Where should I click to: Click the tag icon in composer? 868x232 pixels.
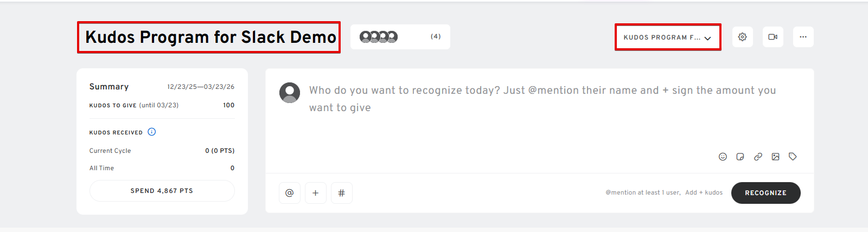tap(793, 157)
